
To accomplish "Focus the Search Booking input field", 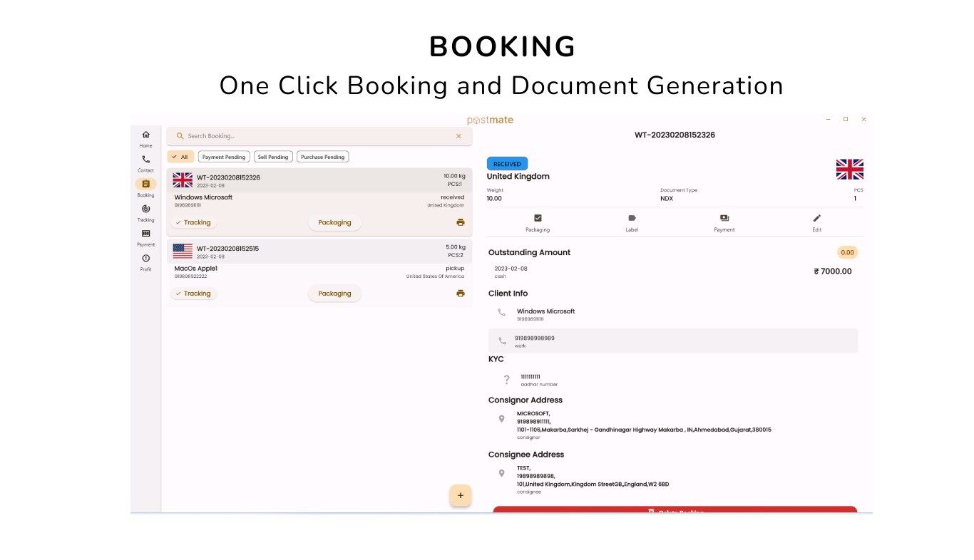I will point(319,136).
